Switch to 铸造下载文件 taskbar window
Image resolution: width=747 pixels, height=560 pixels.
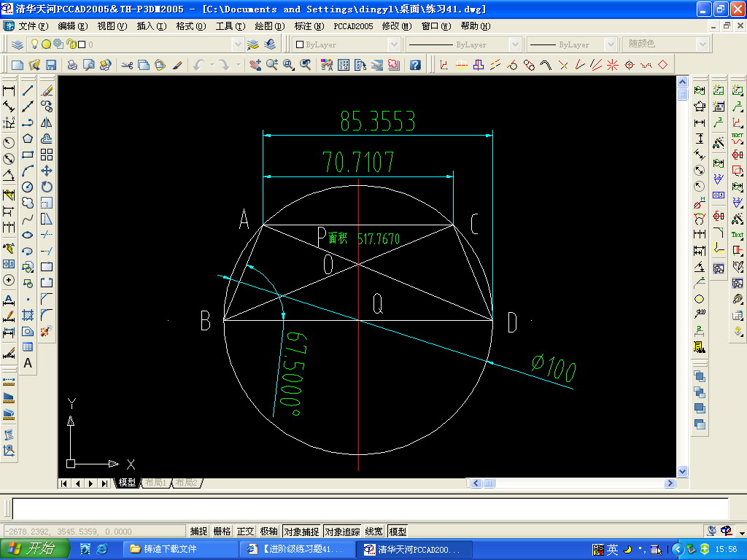click(181, 549)
